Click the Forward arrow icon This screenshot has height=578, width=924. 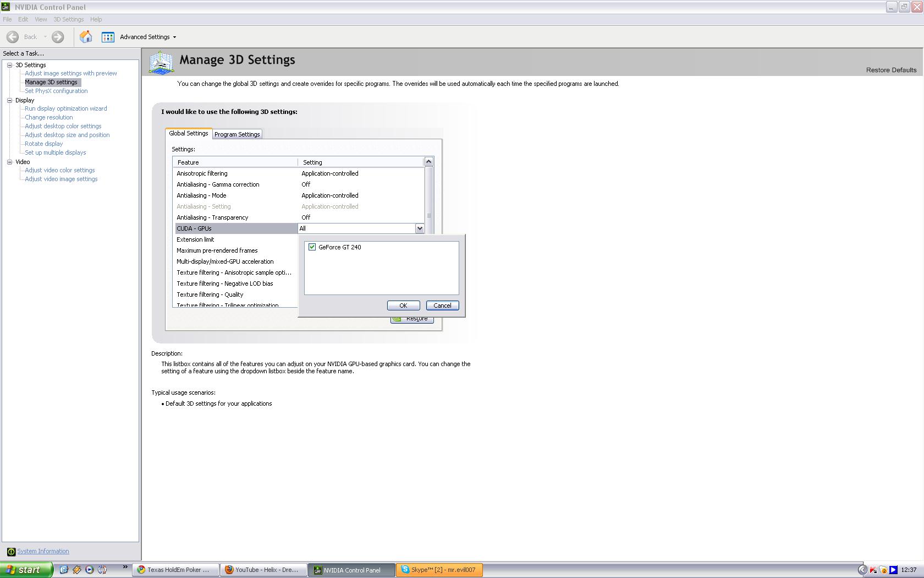coord(58,37)
